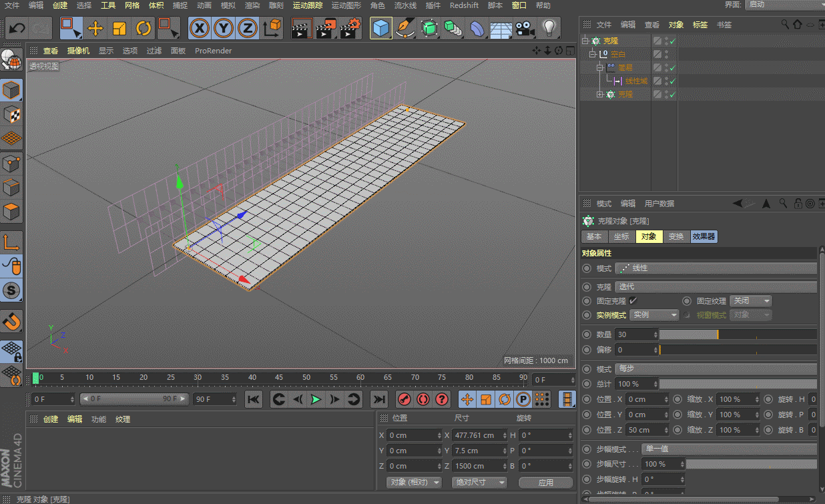This screenshot has height=504, width=825.
Task: Open the Camera object icon
Action: (525, 28)
